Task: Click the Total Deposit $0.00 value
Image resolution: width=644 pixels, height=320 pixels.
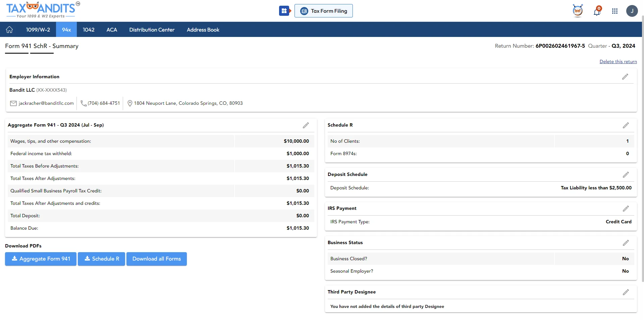Action: [x=303, y=216]
